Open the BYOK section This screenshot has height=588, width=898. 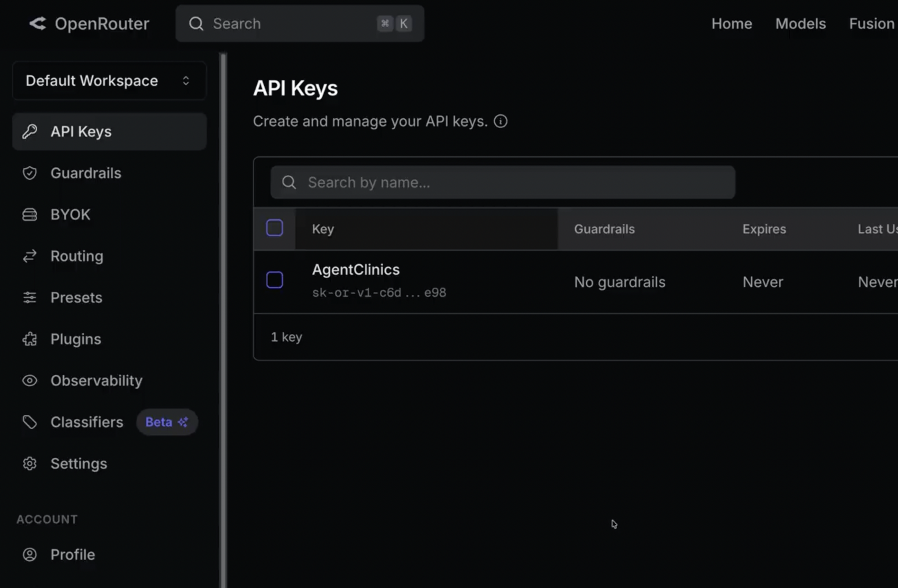109,214
